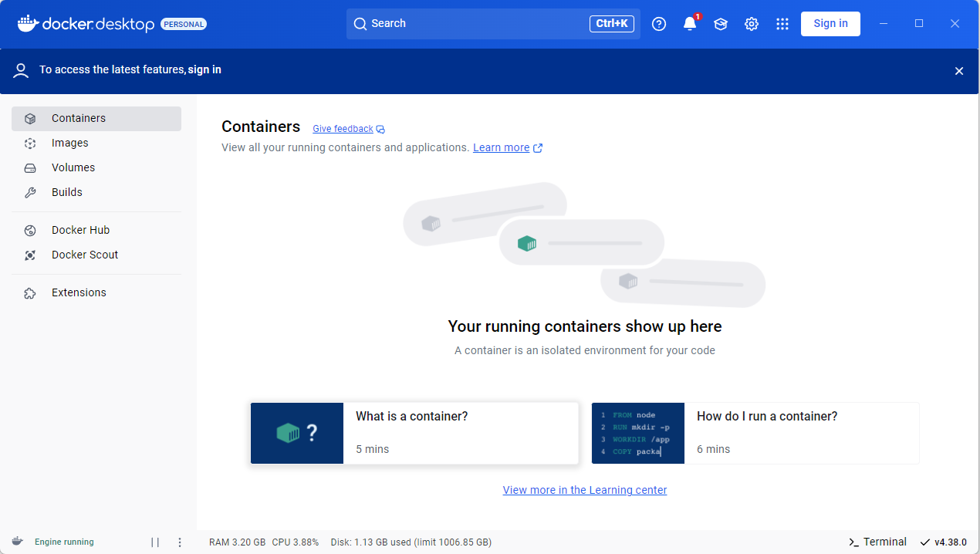Click the Give feedback link
This screenshot has height=554, width=980.
click(x=343, y=128)
